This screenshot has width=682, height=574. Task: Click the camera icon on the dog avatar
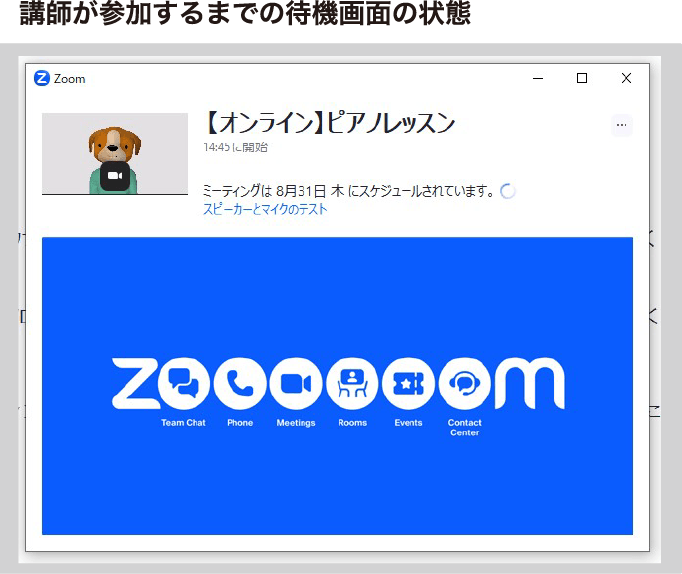(115, 176)
